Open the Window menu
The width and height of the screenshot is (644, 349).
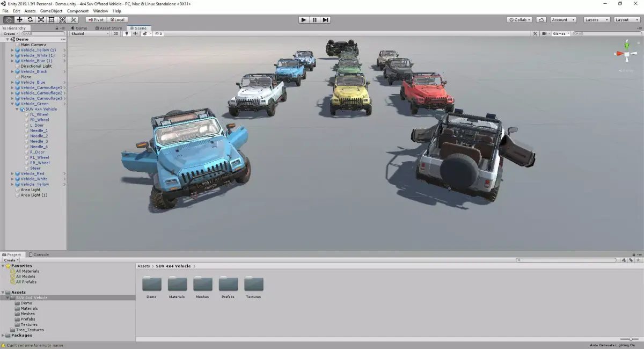100,11
